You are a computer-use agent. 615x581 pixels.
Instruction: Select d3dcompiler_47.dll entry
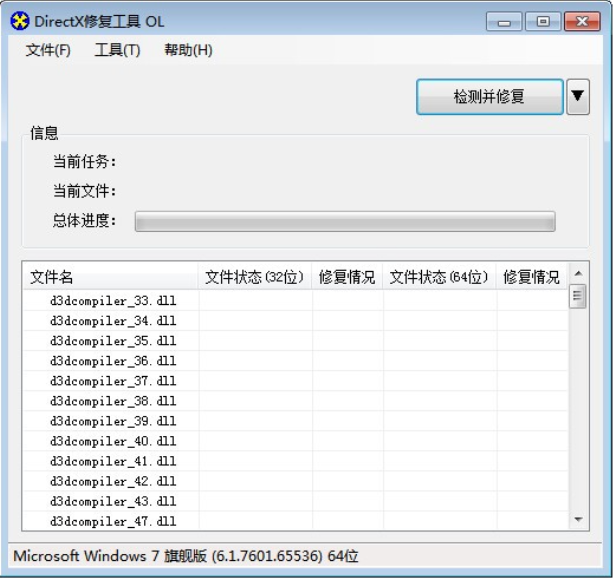click(113, 521)
